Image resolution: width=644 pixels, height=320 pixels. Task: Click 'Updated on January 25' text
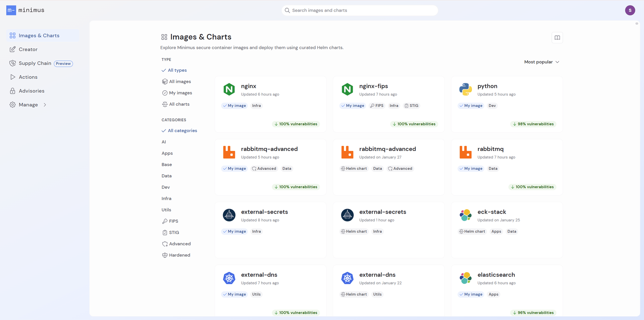498,220
